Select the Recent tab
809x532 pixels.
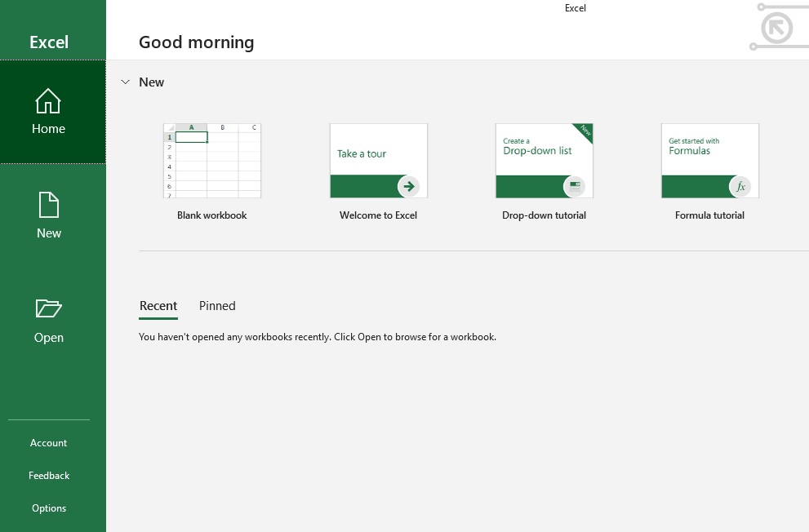point(158,306)
